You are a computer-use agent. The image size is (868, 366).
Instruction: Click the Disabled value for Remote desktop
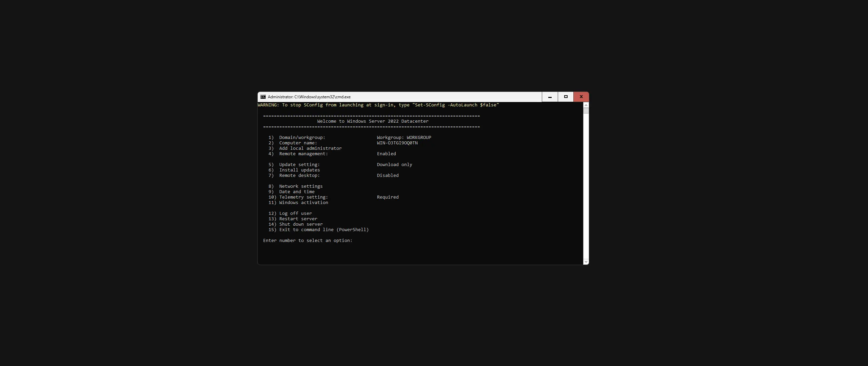coord(387,175)
